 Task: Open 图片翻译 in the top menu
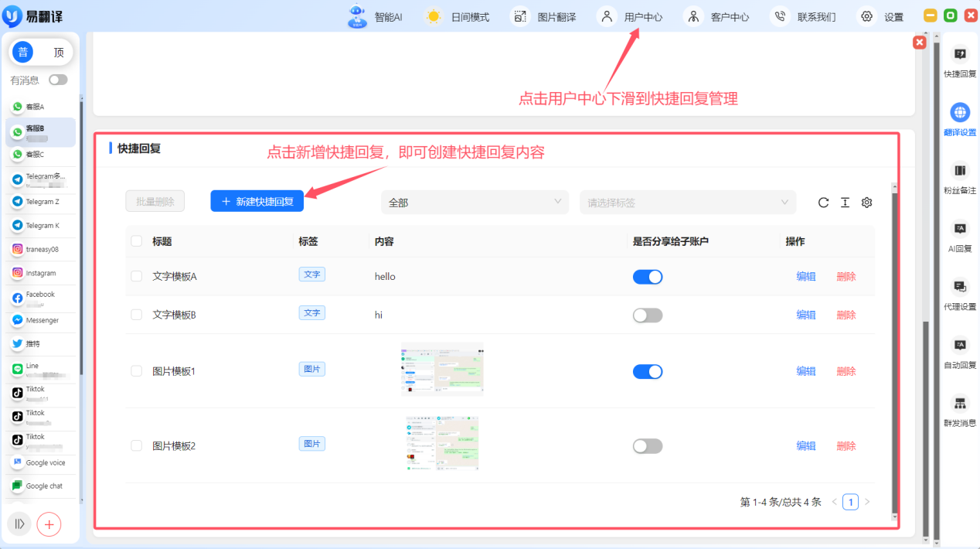coord(546,17)
